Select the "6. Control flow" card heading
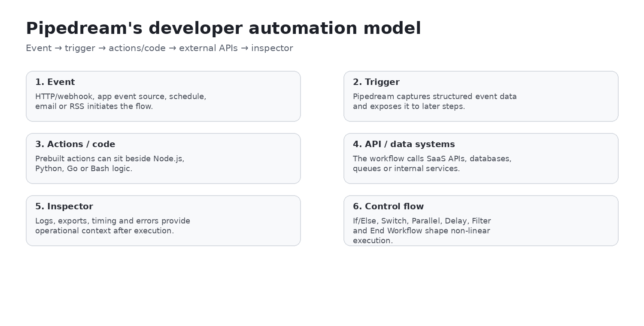Viewport: 644px width, 326px height. coord(389,206)
